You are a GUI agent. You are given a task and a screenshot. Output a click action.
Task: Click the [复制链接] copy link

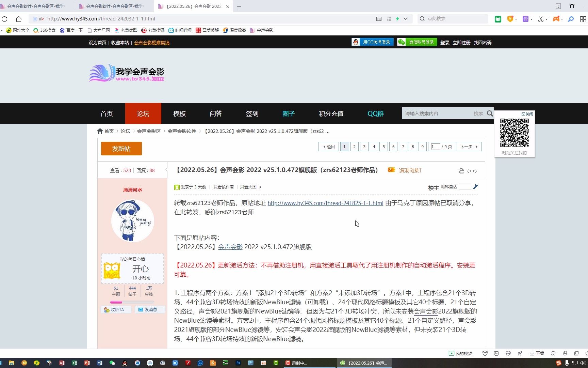tap(410, 170)
